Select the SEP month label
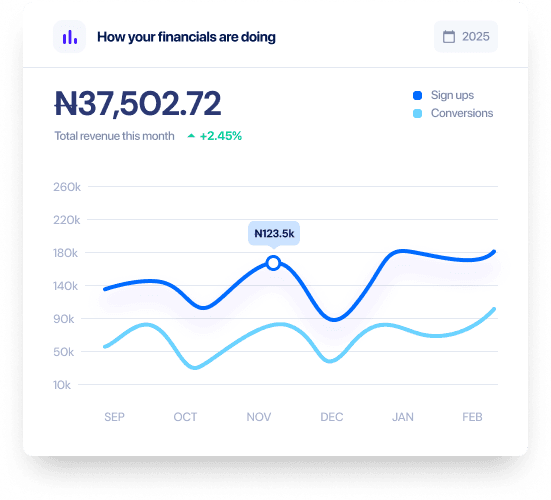The height and width of the screenshot is (500, 551). pos(114,417)
